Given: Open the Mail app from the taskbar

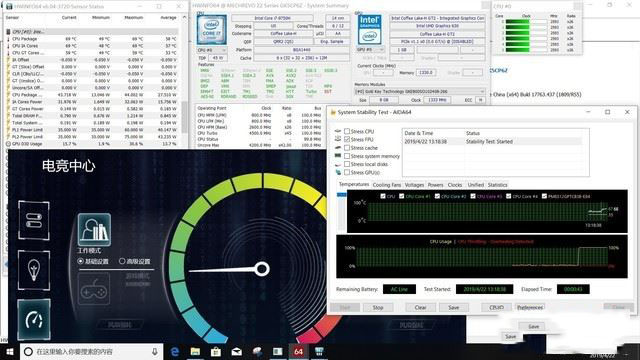Looking at the screenshot, I should 236,351.
